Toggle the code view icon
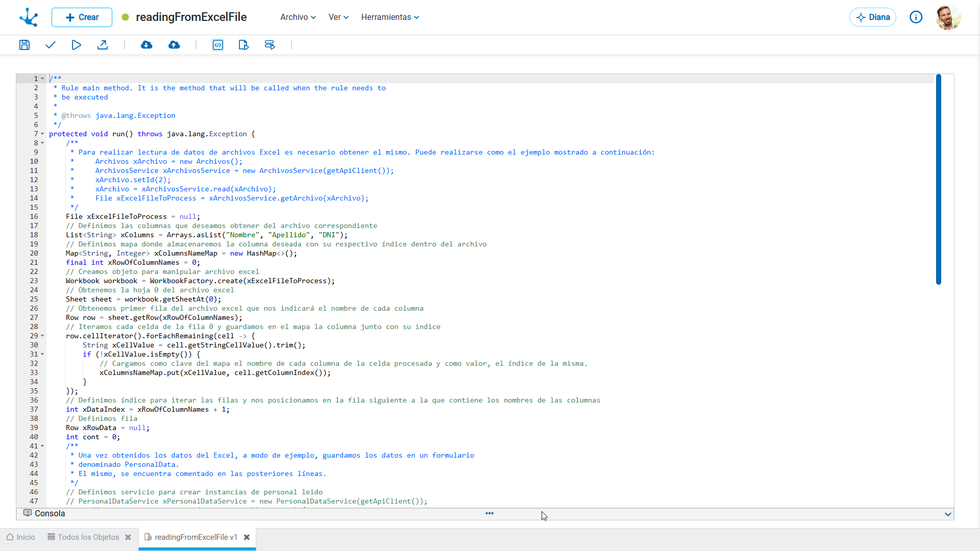 pos(218,45)
